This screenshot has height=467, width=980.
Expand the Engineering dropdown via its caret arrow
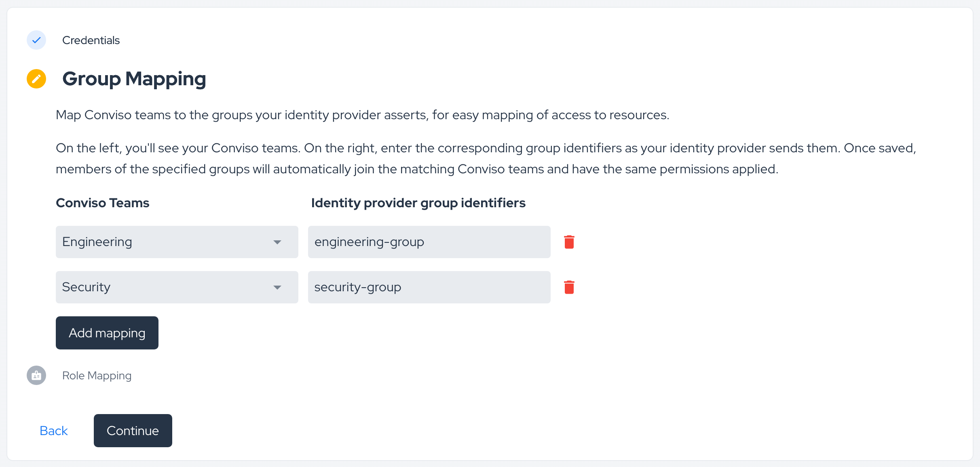click(x=277, y=242)
